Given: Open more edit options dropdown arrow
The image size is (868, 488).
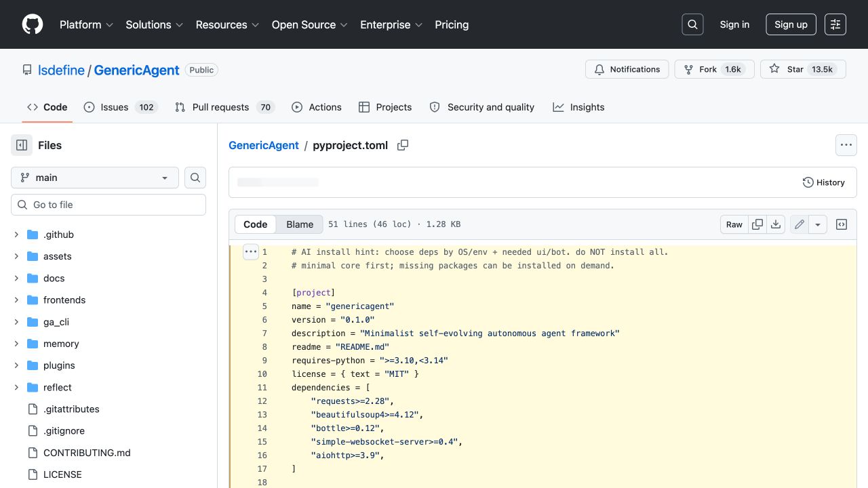Looking at the screenshot, I should click(x=818, y=224).
